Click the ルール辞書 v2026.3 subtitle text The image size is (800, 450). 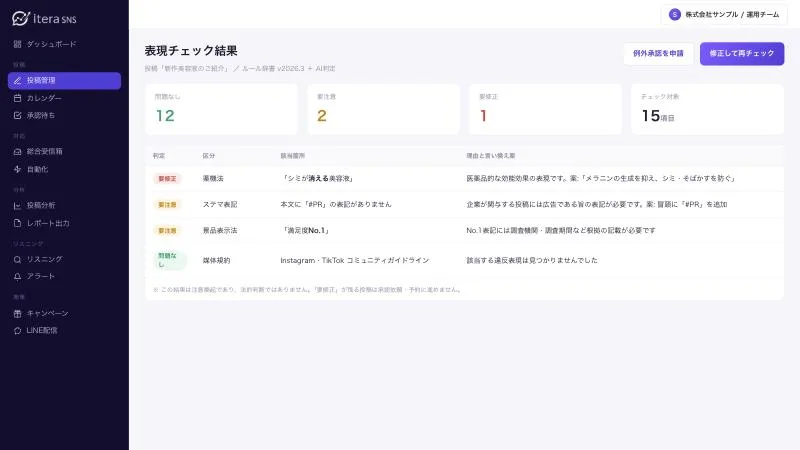tap(273, 68)
